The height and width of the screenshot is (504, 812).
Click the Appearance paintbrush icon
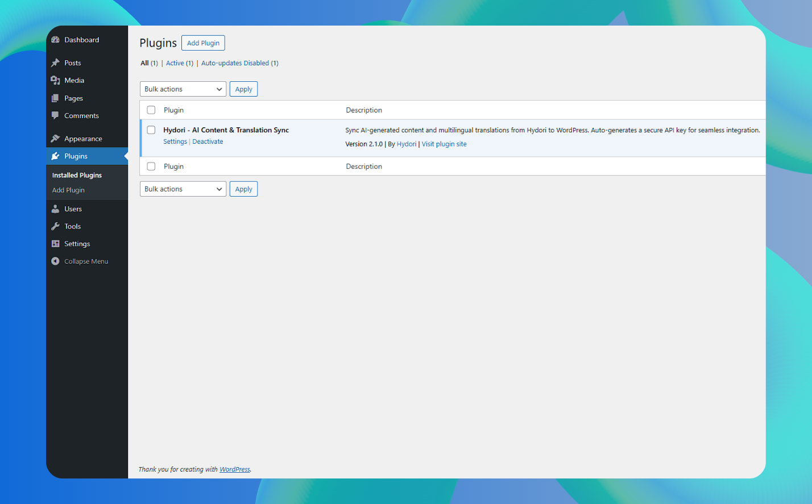[55, 139]
